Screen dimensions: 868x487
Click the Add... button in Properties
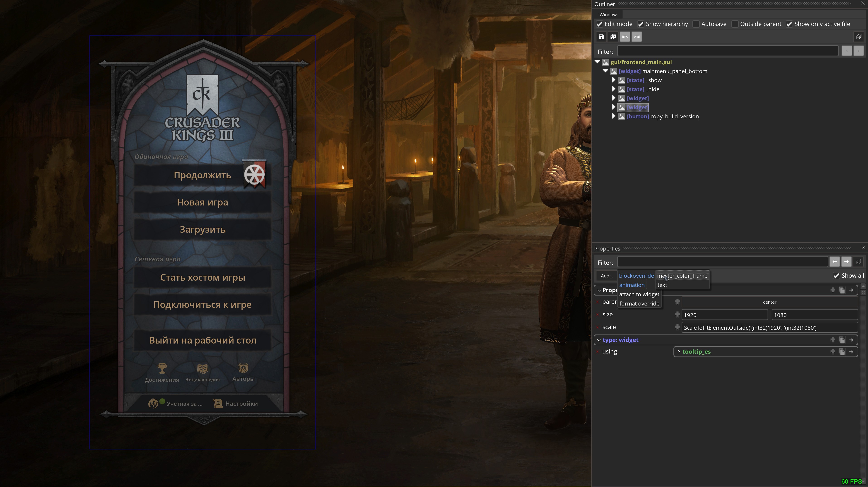[x=607, y=276]
